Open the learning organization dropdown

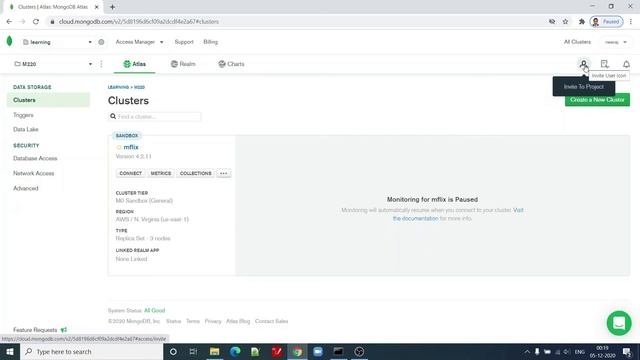pos(57,42)
